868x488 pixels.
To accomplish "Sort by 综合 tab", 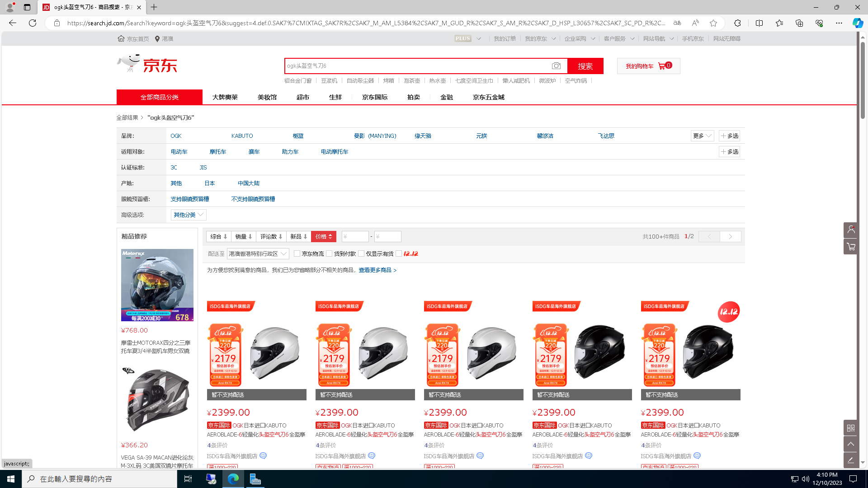I will [219, 237].
